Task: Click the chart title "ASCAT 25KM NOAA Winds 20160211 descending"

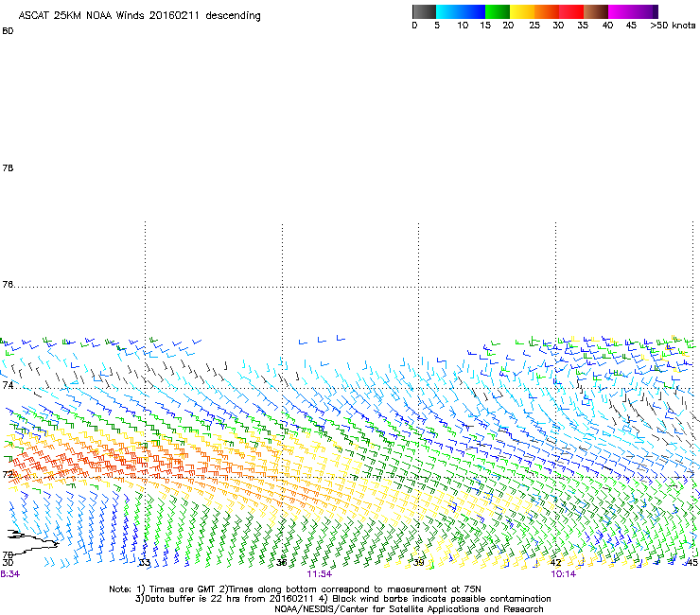Action: pos(139,15)
